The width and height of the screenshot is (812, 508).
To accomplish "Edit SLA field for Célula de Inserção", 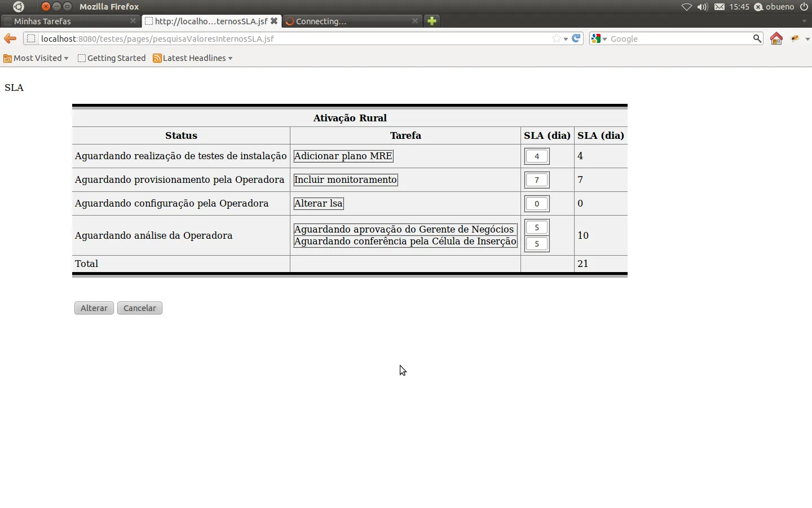I will [537, 244].
